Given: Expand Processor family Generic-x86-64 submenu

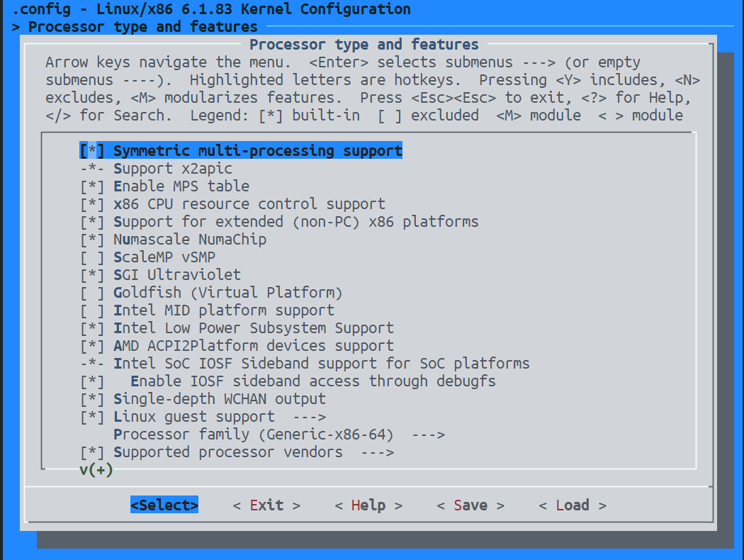Looking at the screenshot, I should (x=278, y=435).
